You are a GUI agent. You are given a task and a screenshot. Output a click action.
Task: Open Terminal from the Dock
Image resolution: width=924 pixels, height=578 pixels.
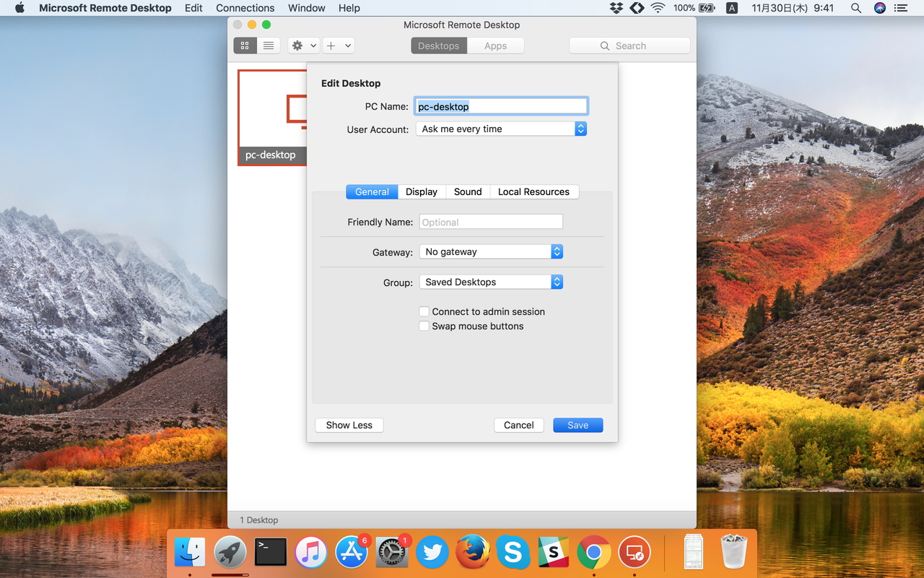[x=271, y=553]
